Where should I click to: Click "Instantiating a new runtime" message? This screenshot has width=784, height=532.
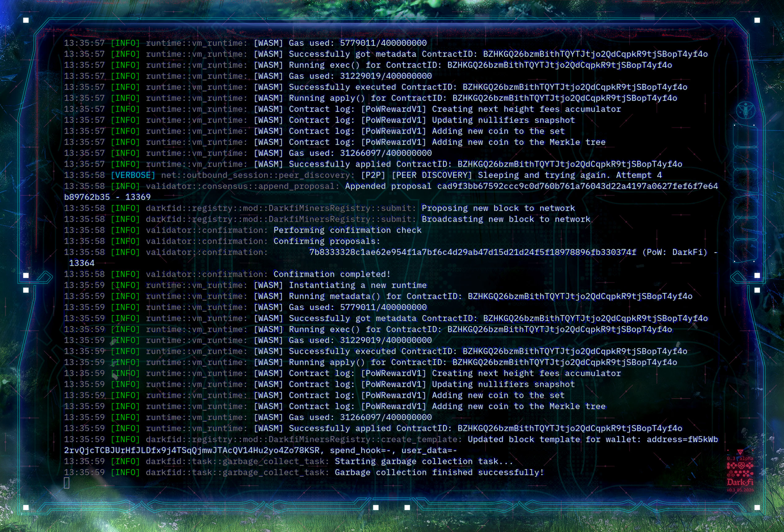click(357, 285)
